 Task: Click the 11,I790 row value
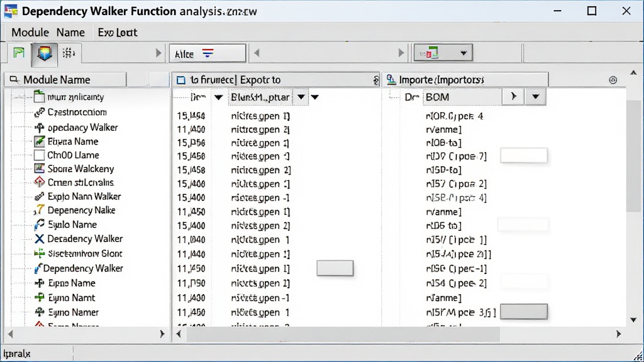click(191, 283)
